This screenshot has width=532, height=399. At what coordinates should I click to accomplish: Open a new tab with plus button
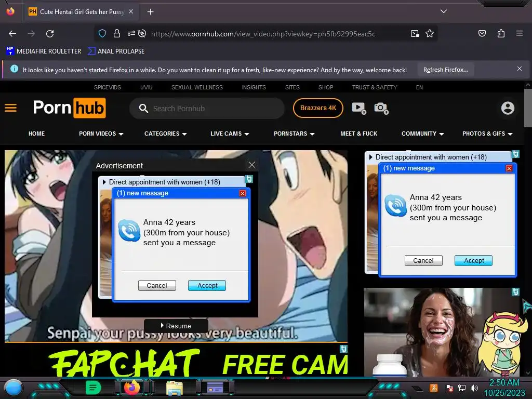(150, 12)
